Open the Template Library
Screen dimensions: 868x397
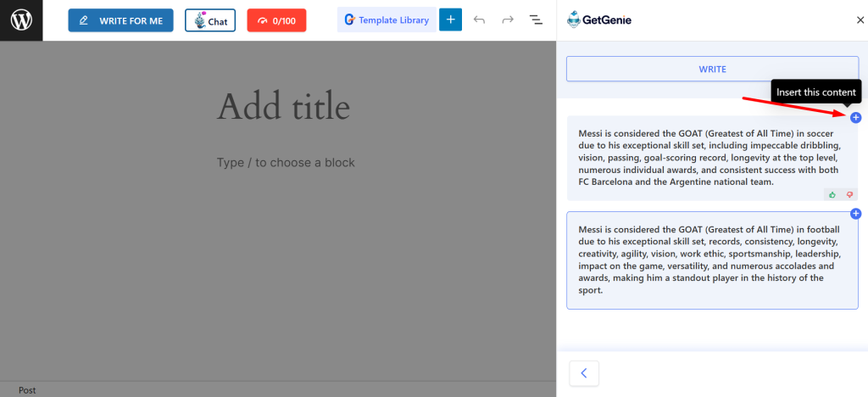[x=386, y=20]
